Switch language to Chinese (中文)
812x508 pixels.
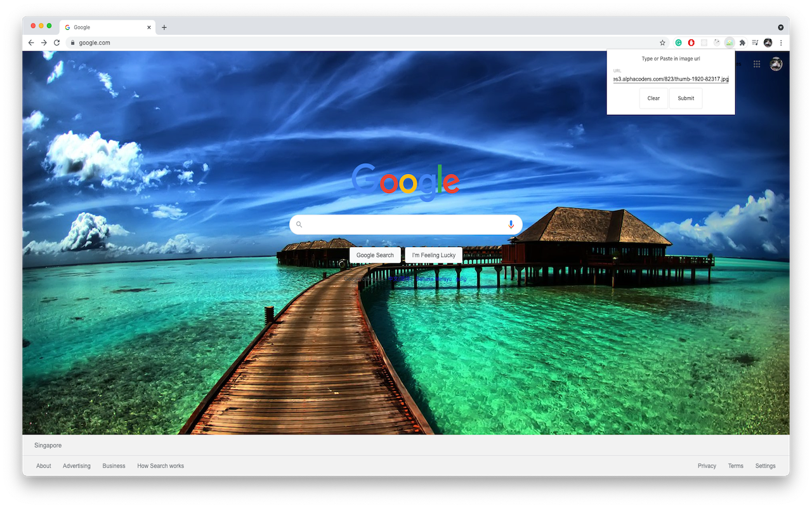(400, 279)
